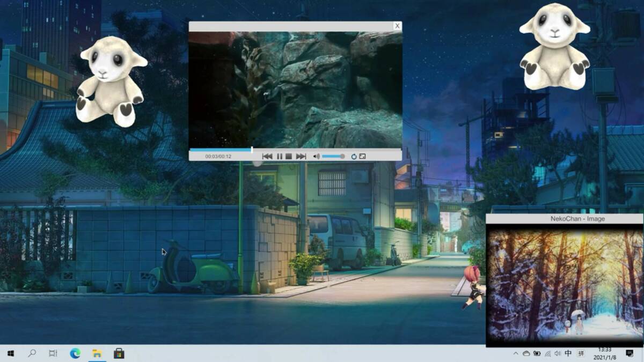Open OneDrive cloud tray icon
Image resolution: width=644 pixels, height=362 pixels.
(x=526, y=353)
